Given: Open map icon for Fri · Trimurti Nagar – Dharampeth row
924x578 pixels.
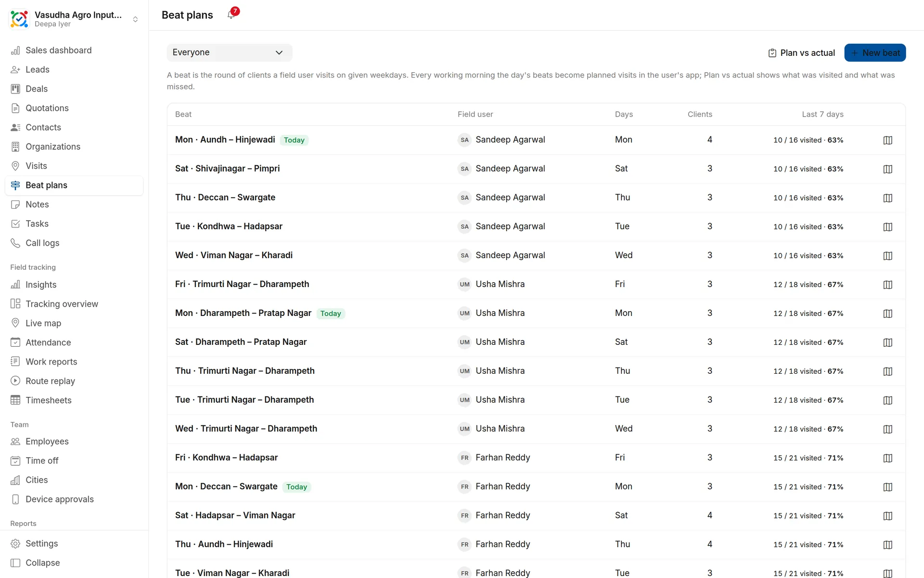Looking at the screenshot, I should click(x=888, y=285).
